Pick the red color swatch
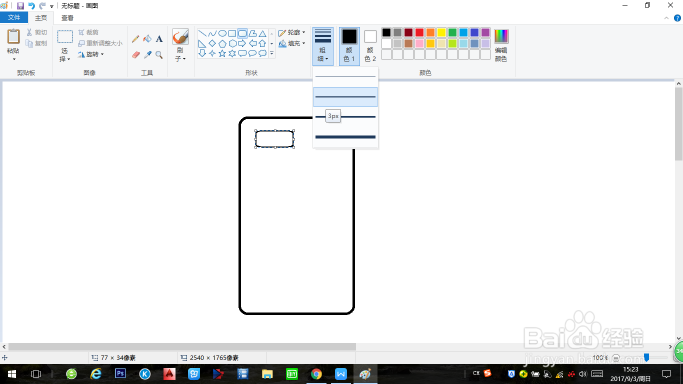The width and height of the screenshot is (683, 384). (x=419, y=33)
